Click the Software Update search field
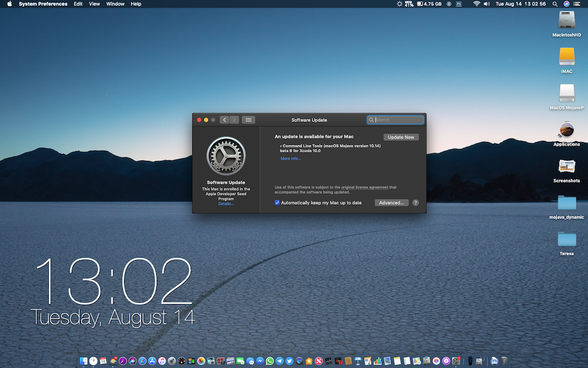 [x=395, y=120]
